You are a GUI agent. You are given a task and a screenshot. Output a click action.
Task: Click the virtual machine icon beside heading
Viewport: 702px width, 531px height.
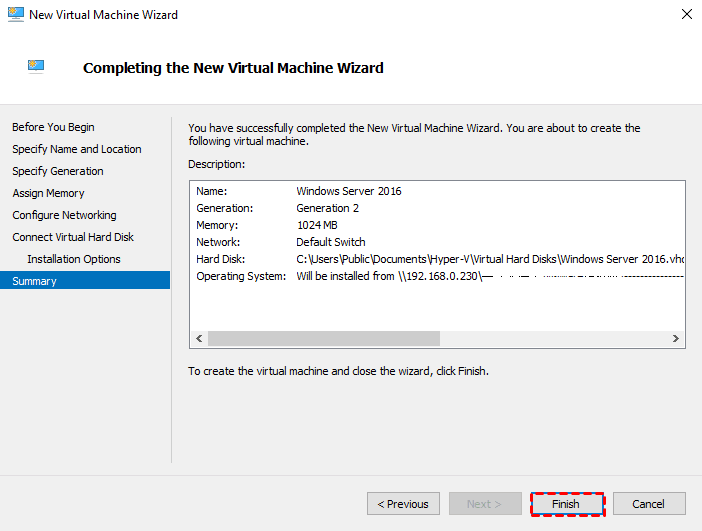(37, 67)
